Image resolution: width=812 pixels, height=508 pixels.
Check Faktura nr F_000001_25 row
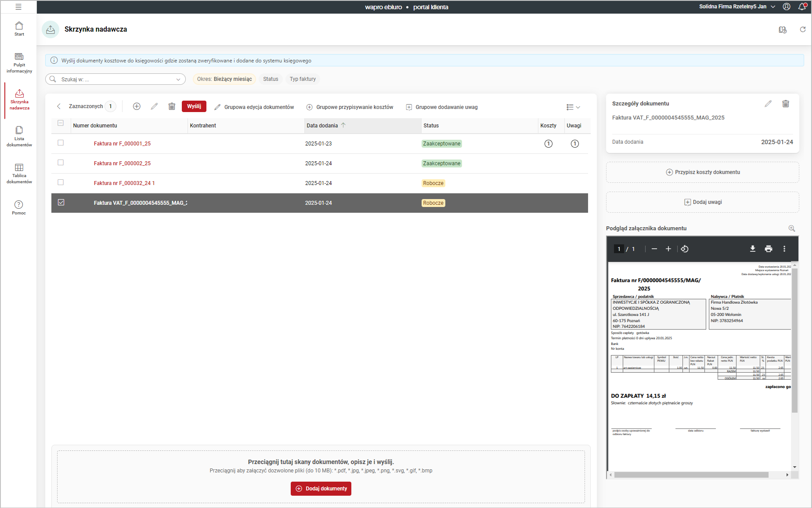[x=61, y=143]
